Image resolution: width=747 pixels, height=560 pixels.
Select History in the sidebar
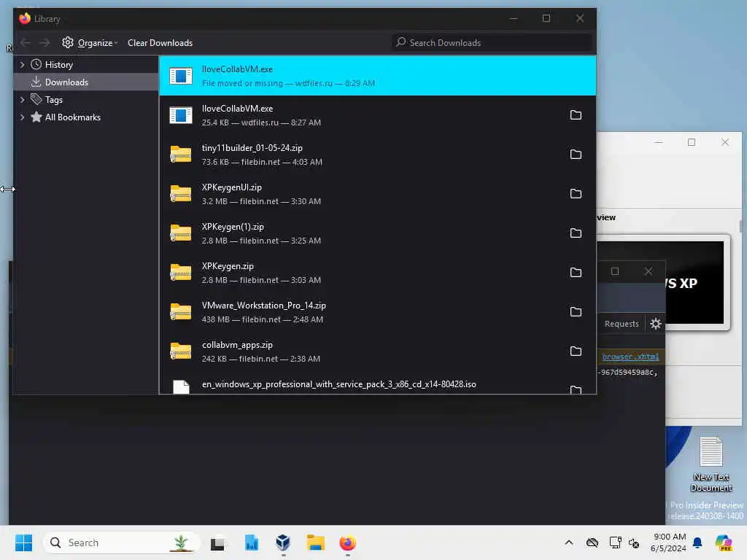pyautogui.click(x=58, y=65)
